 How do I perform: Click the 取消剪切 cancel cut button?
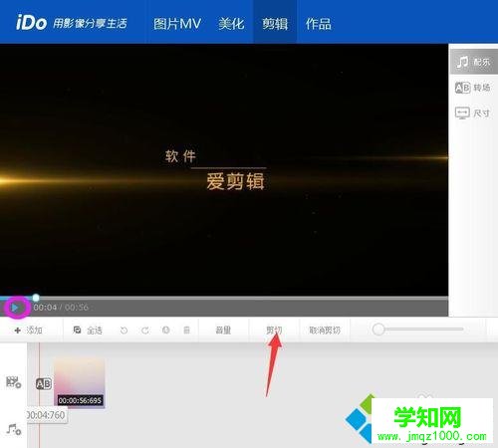[x=325, y=331]
